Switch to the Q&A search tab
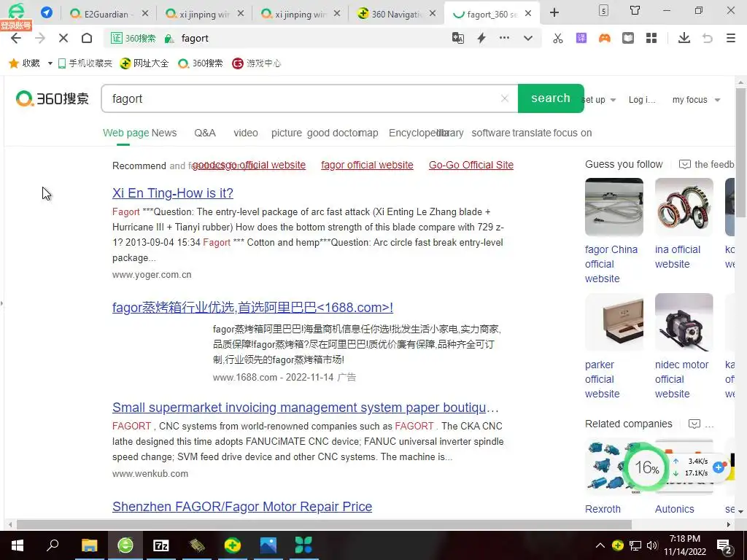 (205, 133)
